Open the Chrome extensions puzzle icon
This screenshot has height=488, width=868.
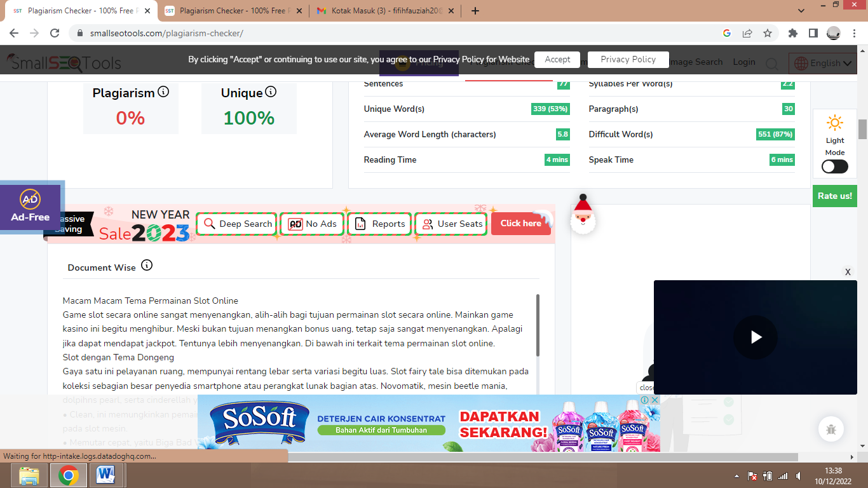tap(793, 33)
